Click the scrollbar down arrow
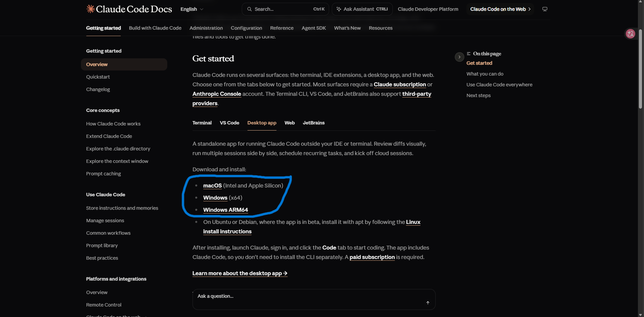644x317 pixels. pyautogui.click(x=641, y=314)
